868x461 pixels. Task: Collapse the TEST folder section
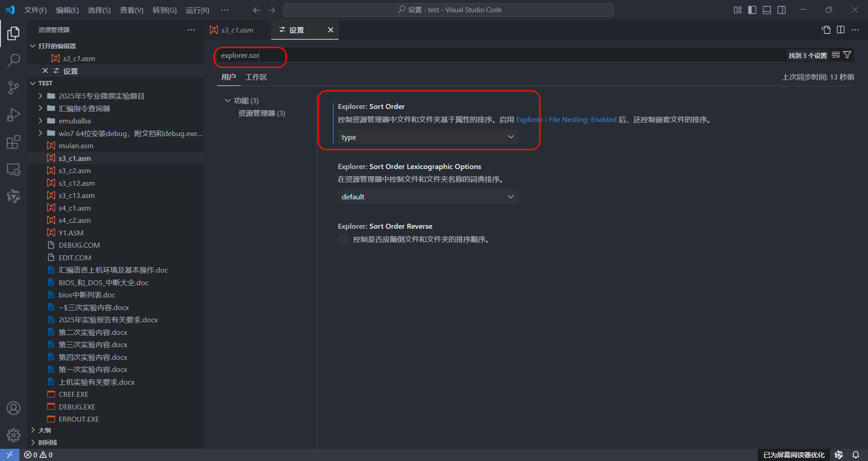click(x=33, y=83)
